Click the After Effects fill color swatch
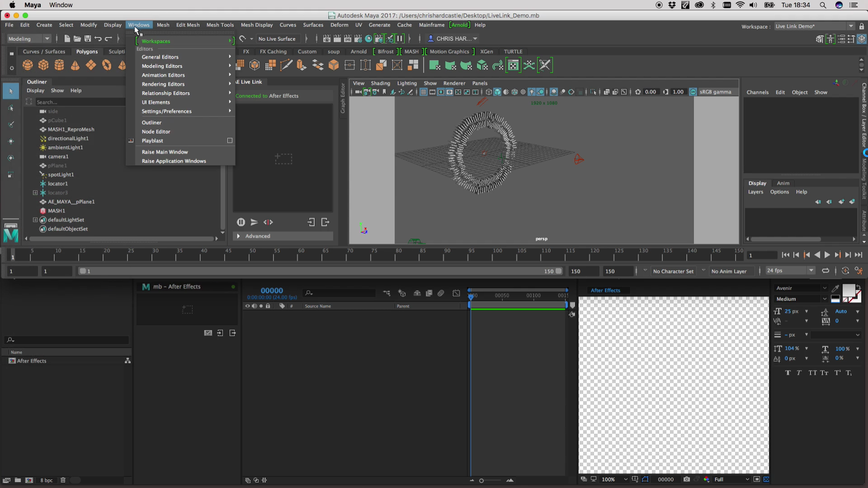 (x=848, y=290)
